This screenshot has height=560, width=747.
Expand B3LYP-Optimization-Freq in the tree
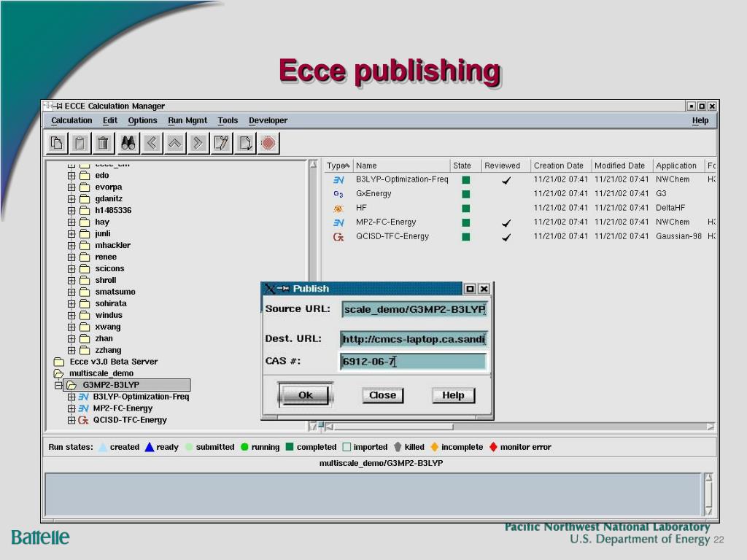[x=71, y=397]
